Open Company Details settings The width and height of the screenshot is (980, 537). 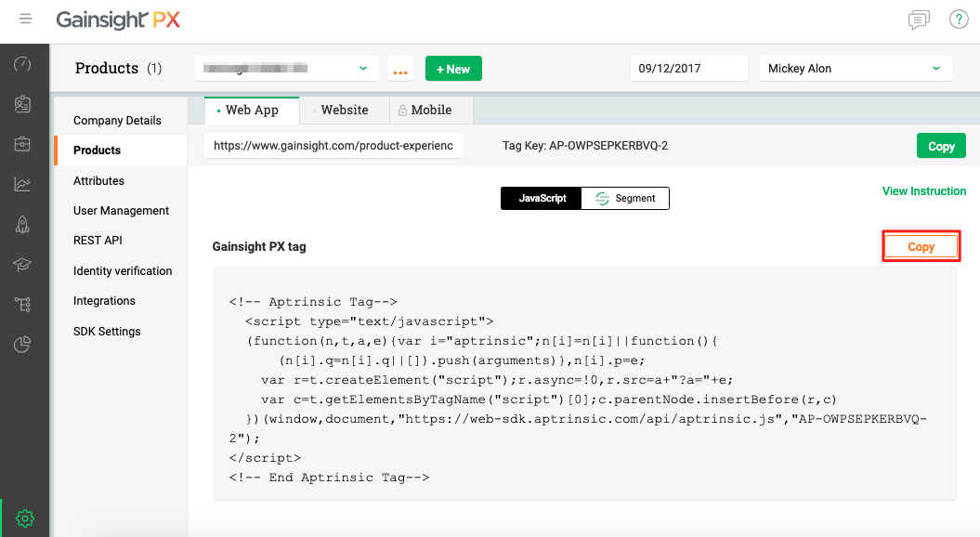click(117, 121)
